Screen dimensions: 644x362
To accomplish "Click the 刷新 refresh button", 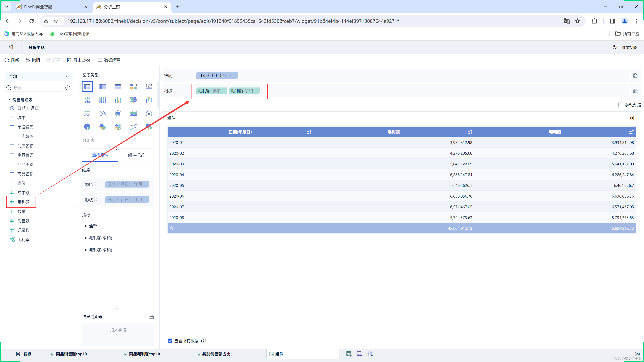I will [x=12, y=60].
